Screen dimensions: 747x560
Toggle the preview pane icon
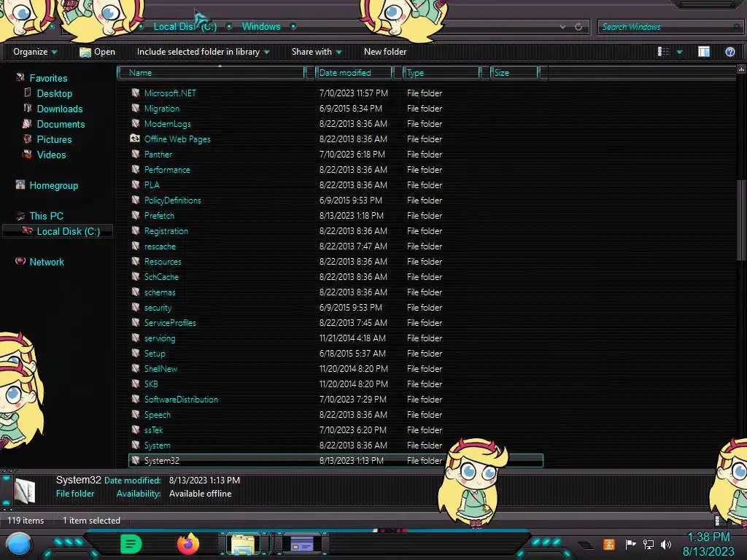(x=704, y=52)
